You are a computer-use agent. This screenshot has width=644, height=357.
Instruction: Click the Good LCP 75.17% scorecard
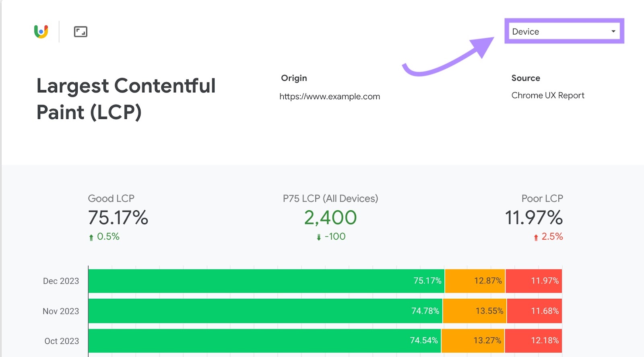(118, 217)
